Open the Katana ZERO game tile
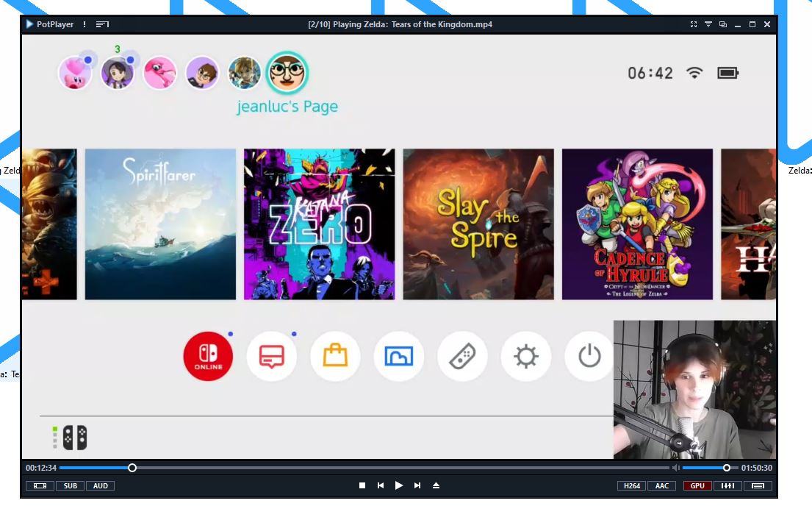This screenshot has width=812, height=531. coord(320,224)
